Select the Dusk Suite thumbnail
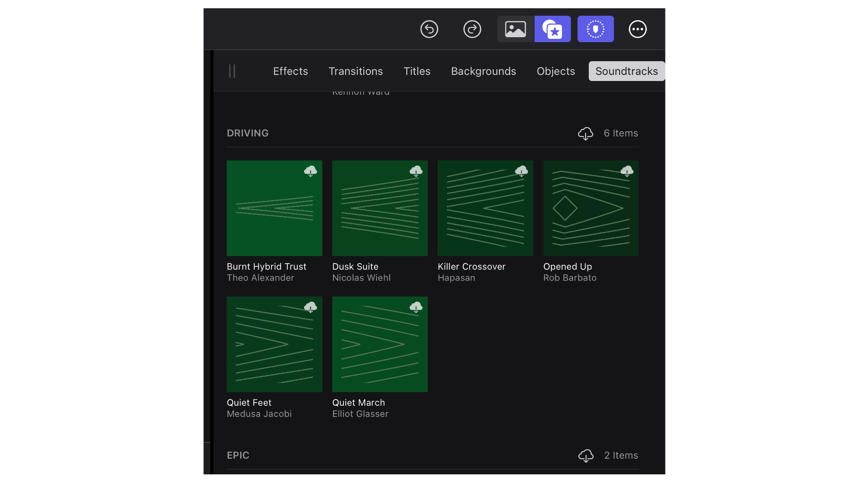 379,215
